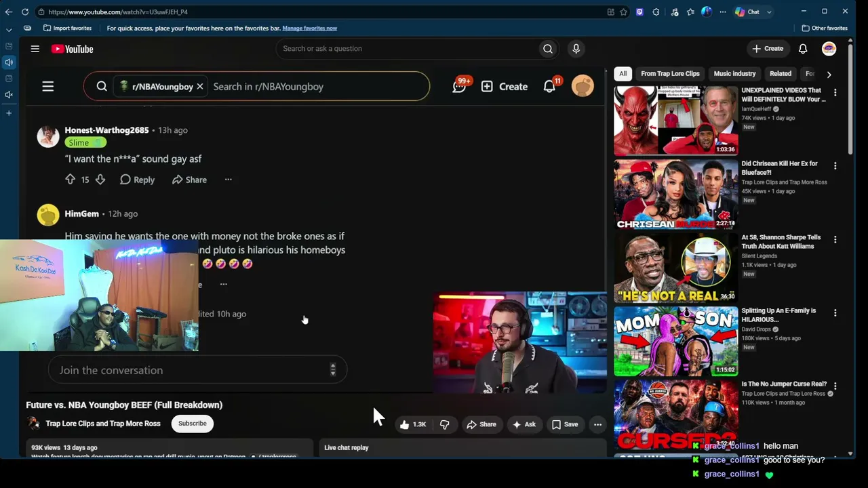Click Import favorites in favorites bar
Viewport: 868px width, 488px height.
tap(67, 28)
